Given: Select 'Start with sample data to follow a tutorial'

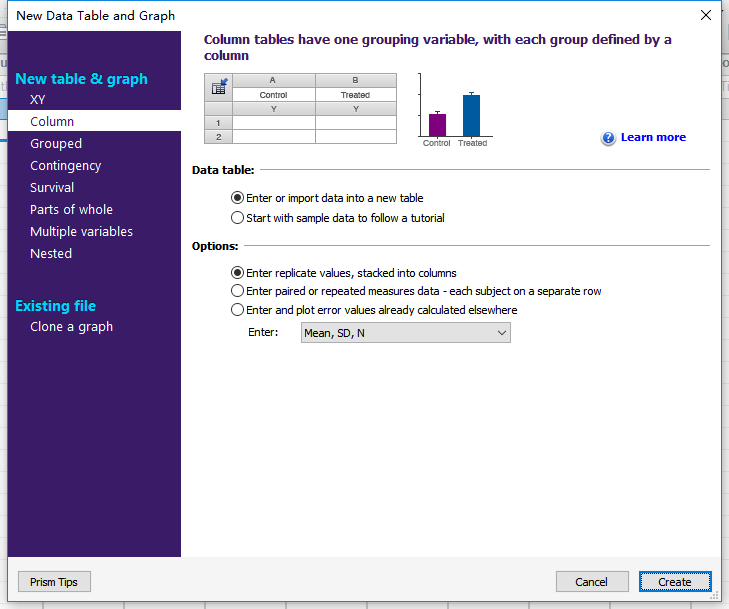Looking at the screenshot, I should (x=338, y=218).
